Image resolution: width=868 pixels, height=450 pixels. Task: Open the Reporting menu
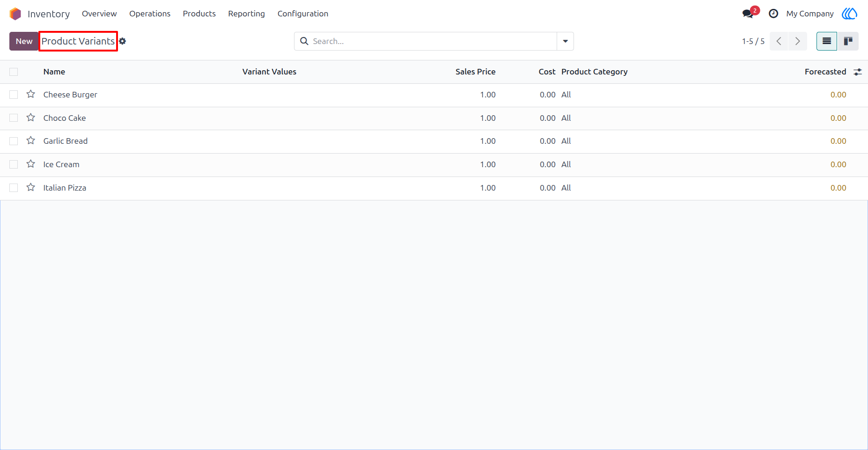pyautogui.click(x=247, y=14)
